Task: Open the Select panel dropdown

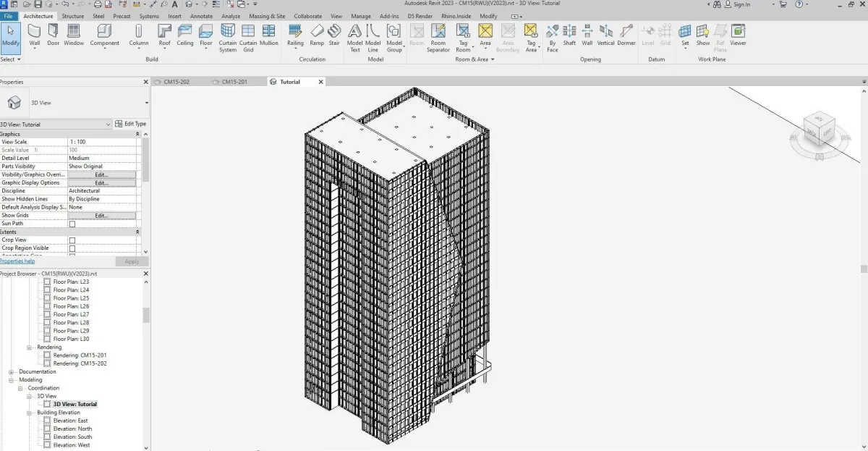Action: pyautogui.click(x=12, y=59)
